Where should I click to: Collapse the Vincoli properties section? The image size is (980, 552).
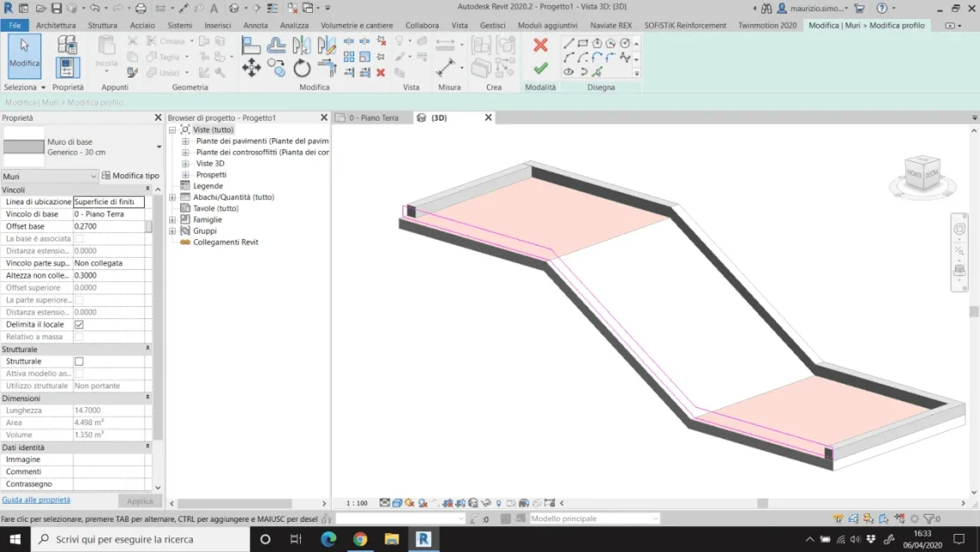147,189
